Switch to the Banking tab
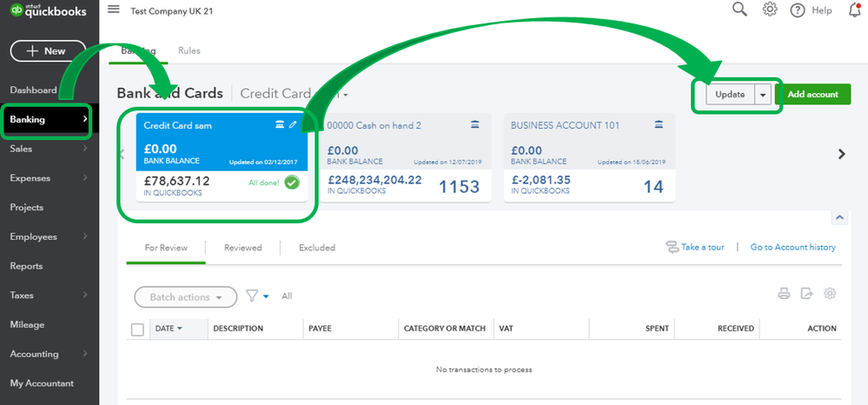Screen dimensions: 868x405 (x=138, y=51)
